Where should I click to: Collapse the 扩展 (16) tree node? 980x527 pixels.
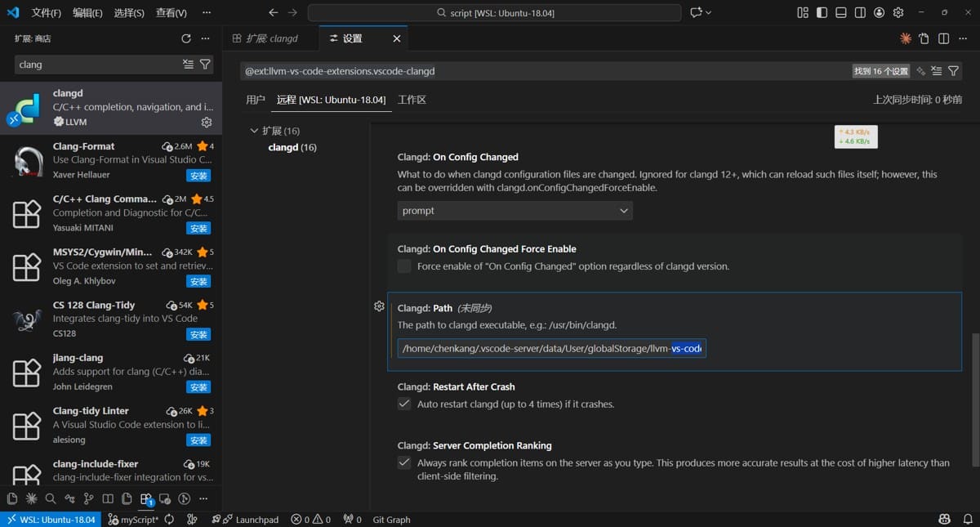254,131
